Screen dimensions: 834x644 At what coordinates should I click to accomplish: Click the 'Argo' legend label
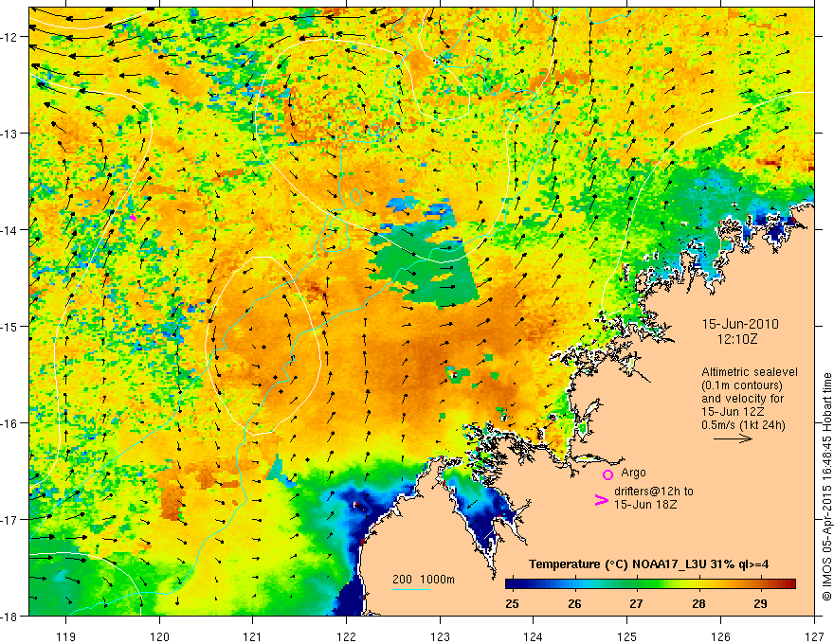[x=633, y=473]
